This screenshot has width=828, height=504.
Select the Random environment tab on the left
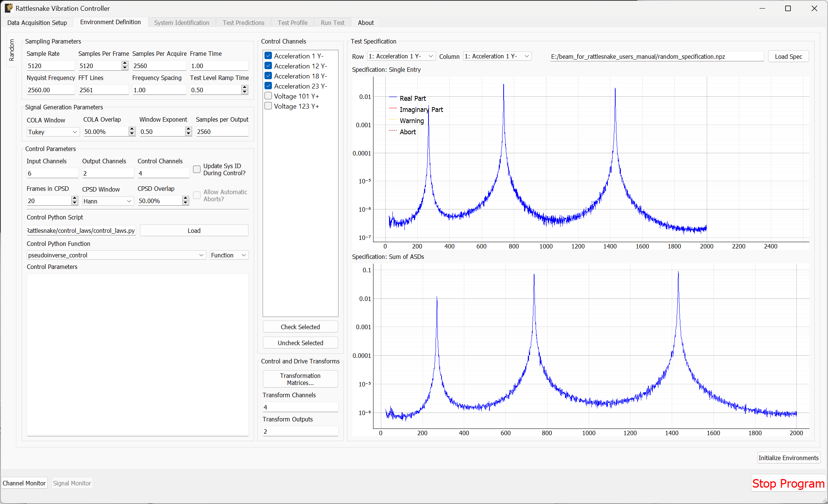12,50
